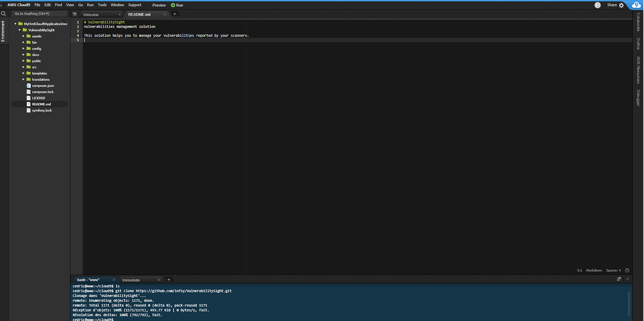644x321 pixels.
Task: Change the Spaces: 4 indentation setting
Action: click(x=613, y=270)
